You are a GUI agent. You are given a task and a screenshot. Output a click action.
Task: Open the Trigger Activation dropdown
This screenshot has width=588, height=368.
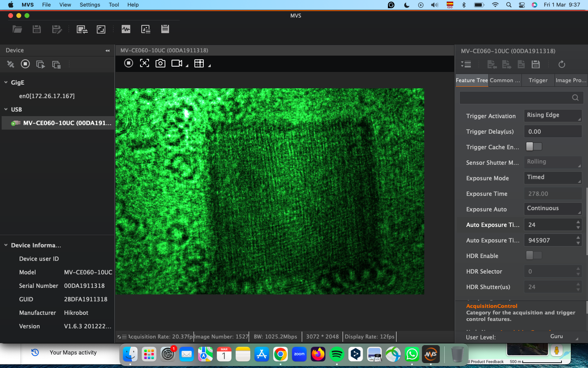tap(553, 116)
